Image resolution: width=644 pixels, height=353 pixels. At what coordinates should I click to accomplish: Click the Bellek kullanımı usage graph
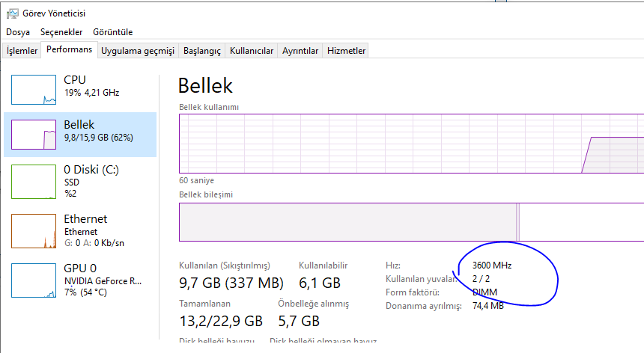(411, 144)
